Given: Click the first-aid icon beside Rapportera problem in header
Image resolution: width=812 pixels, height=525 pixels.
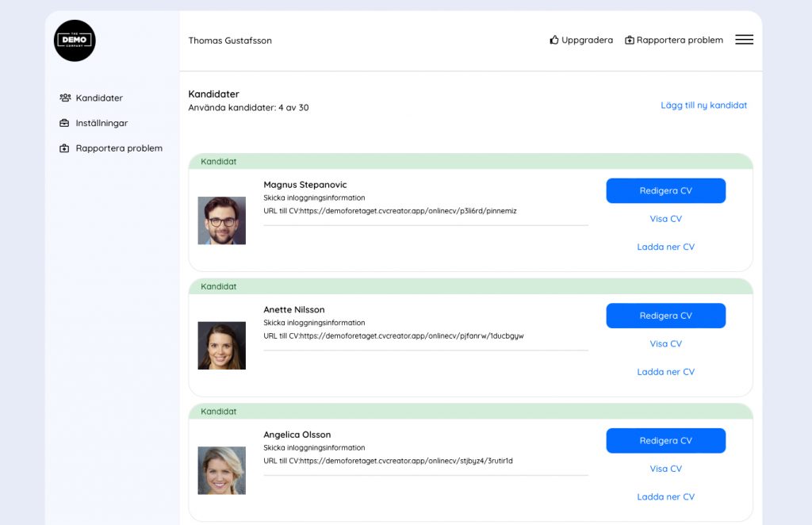Looking at the screenshot, I should 630,40.
